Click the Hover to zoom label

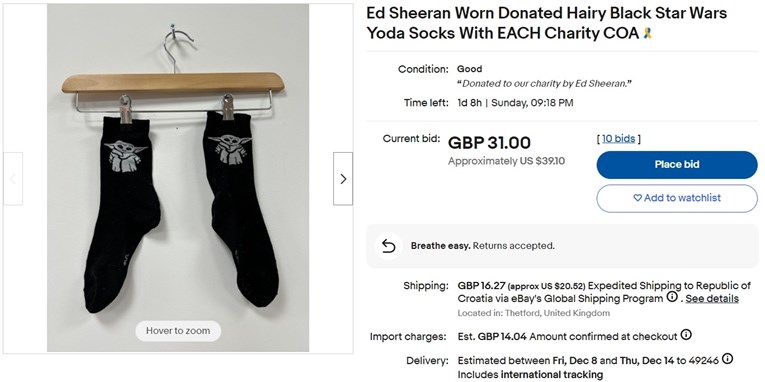point(178,331)
